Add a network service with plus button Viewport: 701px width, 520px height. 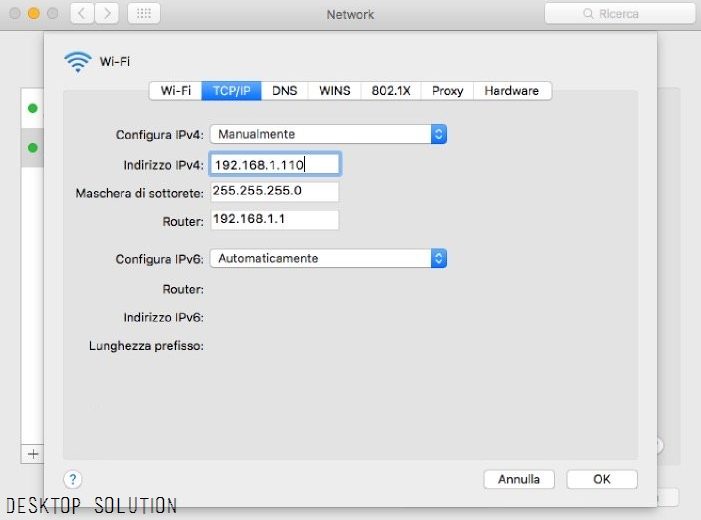tap(33, 454)
